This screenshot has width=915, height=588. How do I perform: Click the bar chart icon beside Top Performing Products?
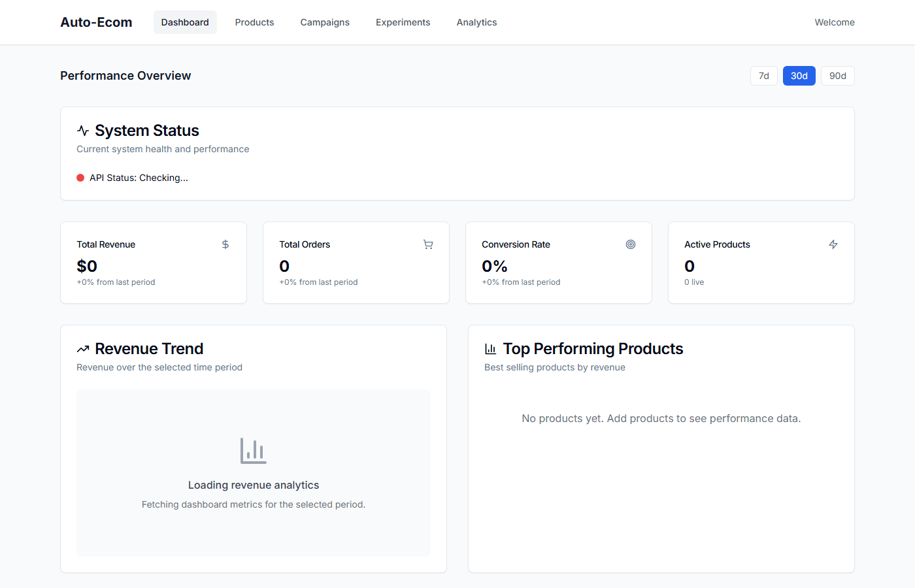pos(490,348)
